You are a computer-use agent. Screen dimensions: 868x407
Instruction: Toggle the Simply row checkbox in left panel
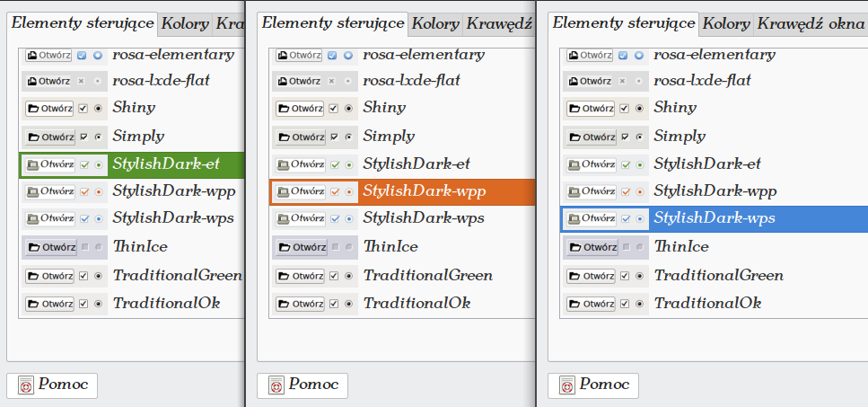click(x=83, y=137)
